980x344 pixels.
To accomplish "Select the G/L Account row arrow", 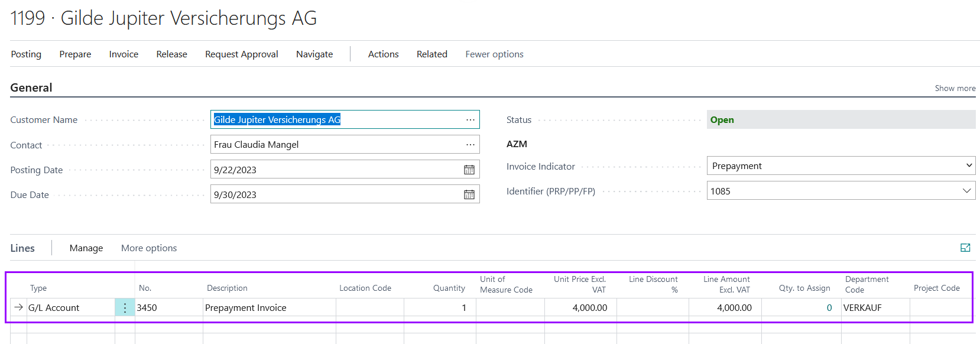I will (19, 307).
